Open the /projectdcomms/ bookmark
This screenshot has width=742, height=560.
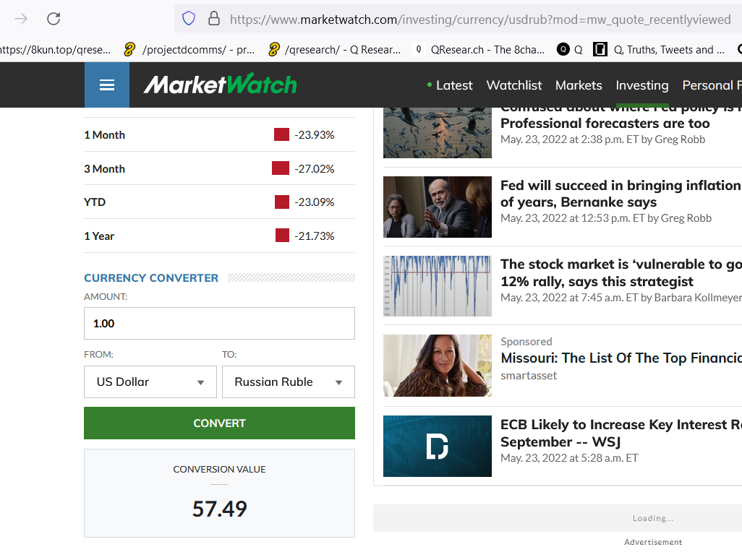click(189, 50)
